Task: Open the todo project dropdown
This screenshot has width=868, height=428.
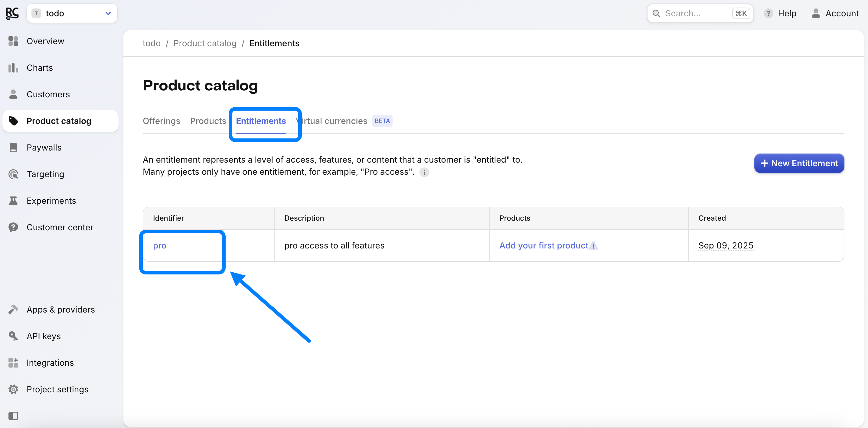Action: 72,14
